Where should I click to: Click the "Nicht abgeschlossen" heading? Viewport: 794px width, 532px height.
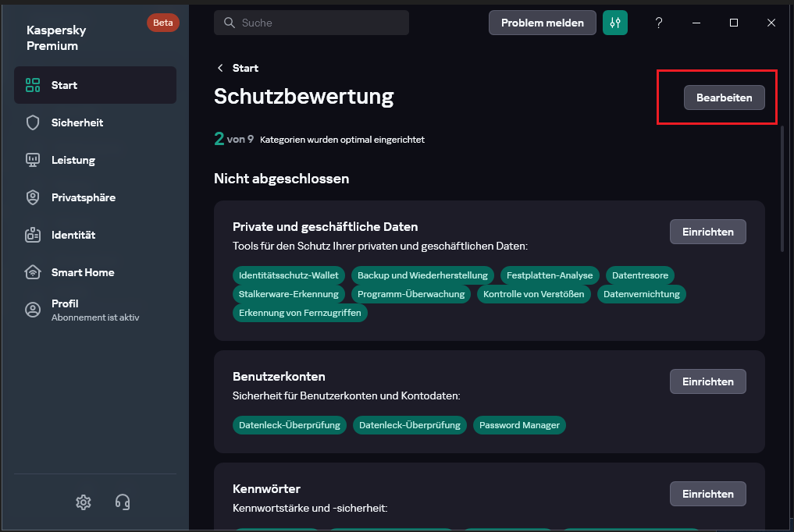(x=282, y=179)
